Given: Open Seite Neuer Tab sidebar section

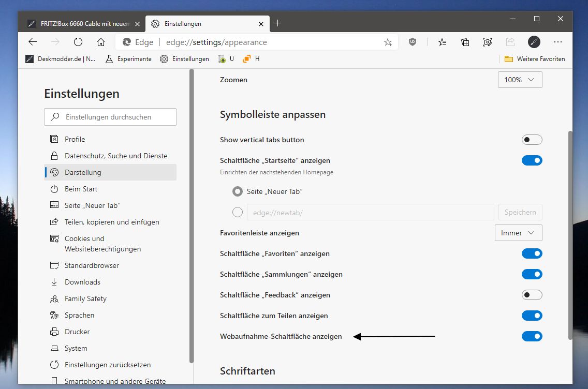Looking at the screenshot, I should point(110,205).
